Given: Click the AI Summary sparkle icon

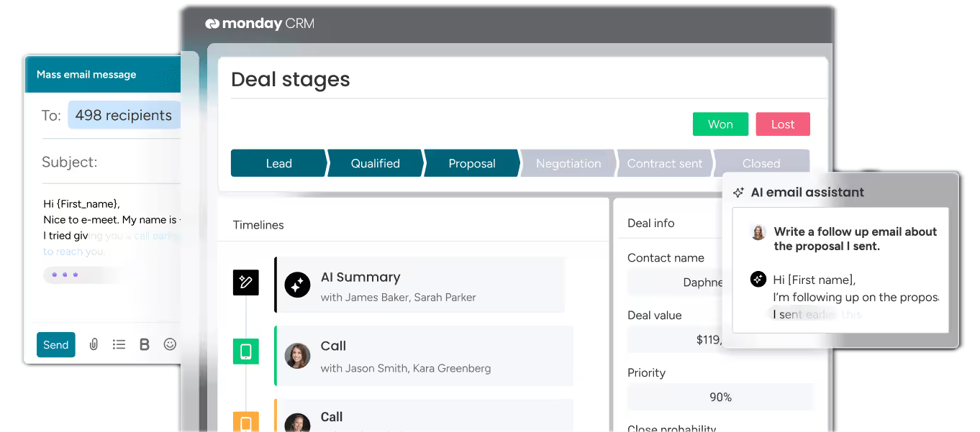Looking at the screenshot, I should pyautogui.click(x=297, y=285).
